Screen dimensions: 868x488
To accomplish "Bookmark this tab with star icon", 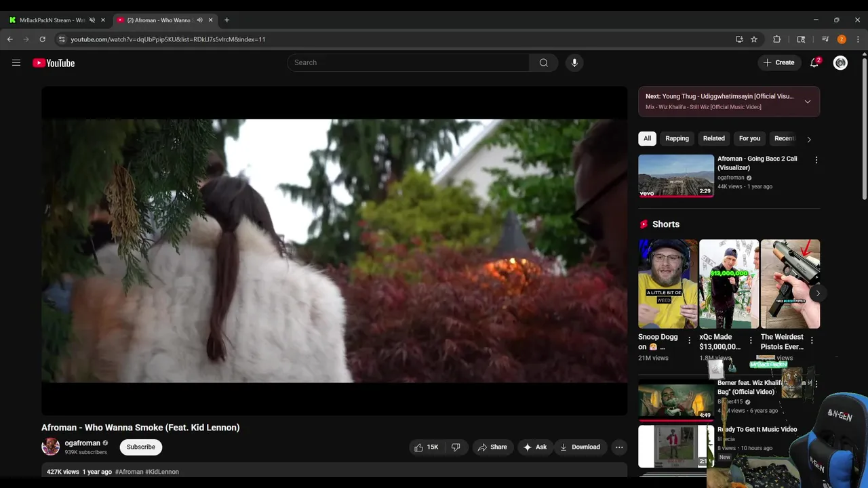I will pyautogui.click(x=754, y=39).
